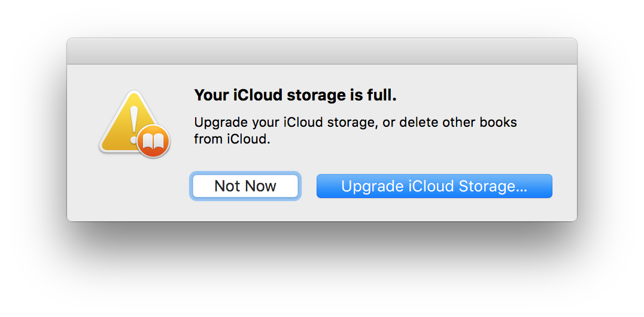644x317 pixels.
Task: Click the empty space right of the heading
Action: [x=479, y=95]
